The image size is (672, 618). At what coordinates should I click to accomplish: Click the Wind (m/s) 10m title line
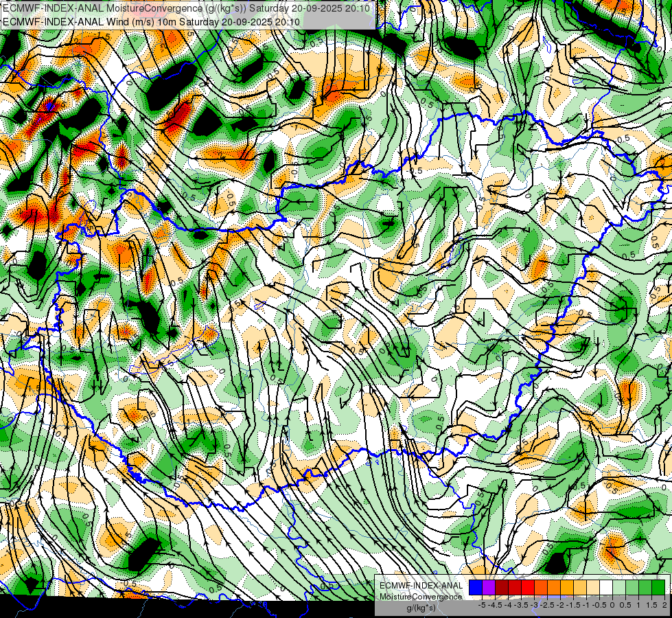pos(152,22)
